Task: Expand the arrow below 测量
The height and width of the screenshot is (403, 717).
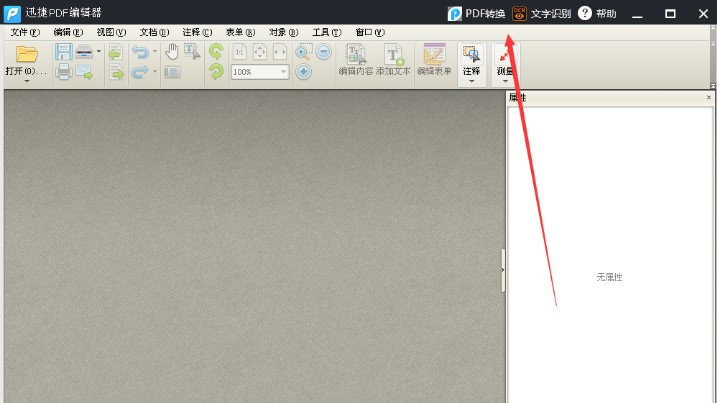Action: coord(505,81)
